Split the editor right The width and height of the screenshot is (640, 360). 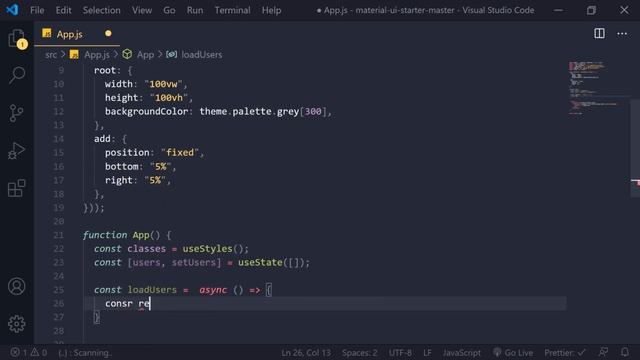599,33
